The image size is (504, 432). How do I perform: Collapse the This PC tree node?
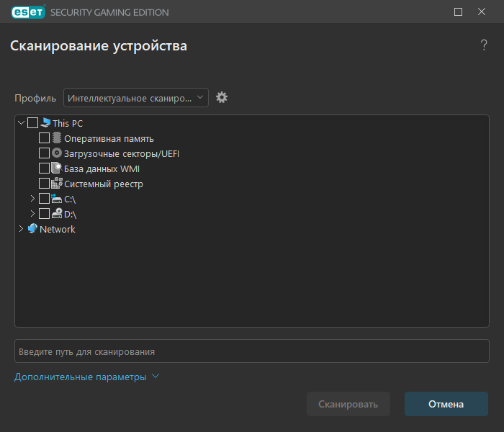[21, 123]
